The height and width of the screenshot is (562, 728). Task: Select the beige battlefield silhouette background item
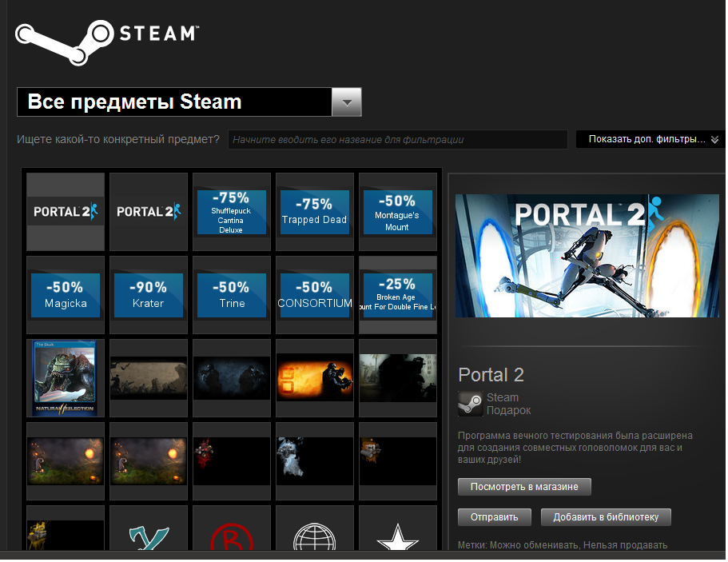click(x=149, y=378)
